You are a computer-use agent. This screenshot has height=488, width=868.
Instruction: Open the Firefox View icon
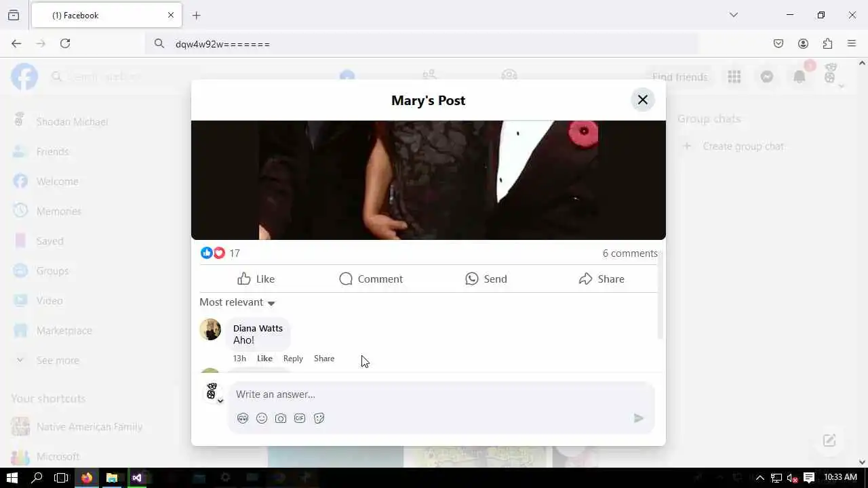point(14,15)
